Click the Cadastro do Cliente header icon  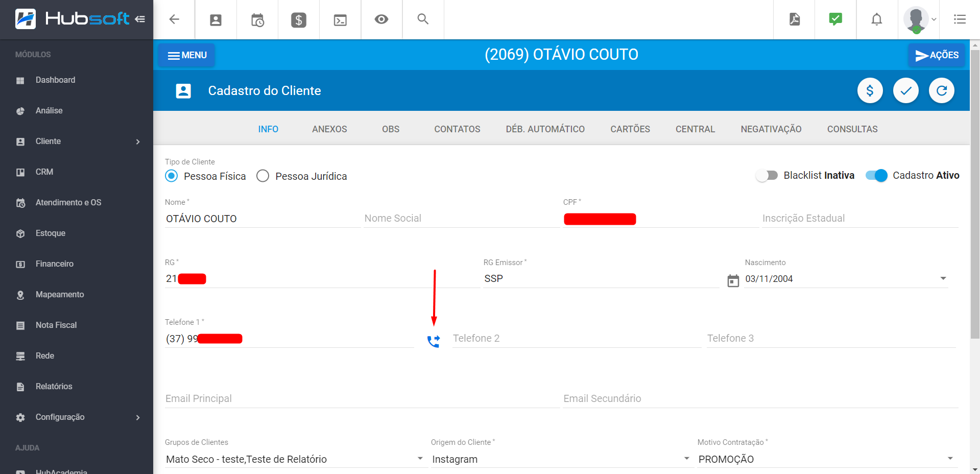pyautogui.click(x=183, y=91)
